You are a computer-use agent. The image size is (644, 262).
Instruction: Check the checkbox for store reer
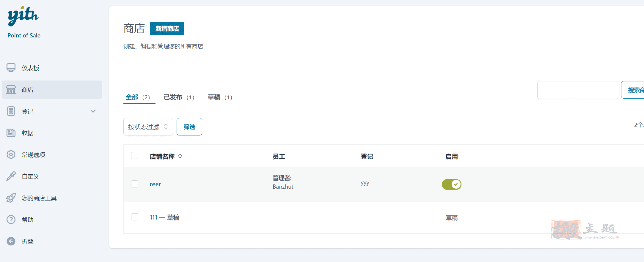[x=135, y=184]
